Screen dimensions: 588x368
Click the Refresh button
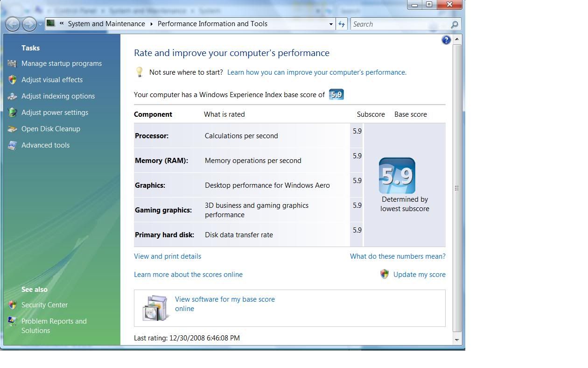pos(342,24)
